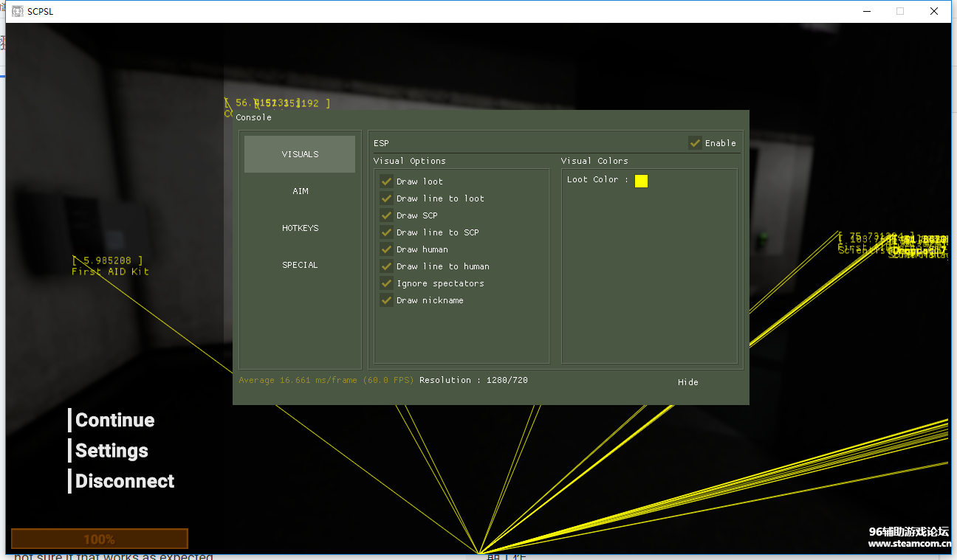Click the SCPSL window title icon
This screenshot has height=560, width=957.
click(18, 11)
